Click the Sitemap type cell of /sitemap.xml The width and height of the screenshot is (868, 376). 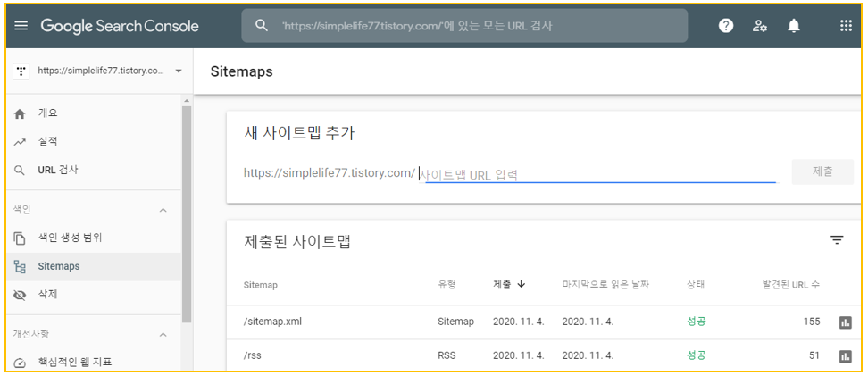click(455, 322)
